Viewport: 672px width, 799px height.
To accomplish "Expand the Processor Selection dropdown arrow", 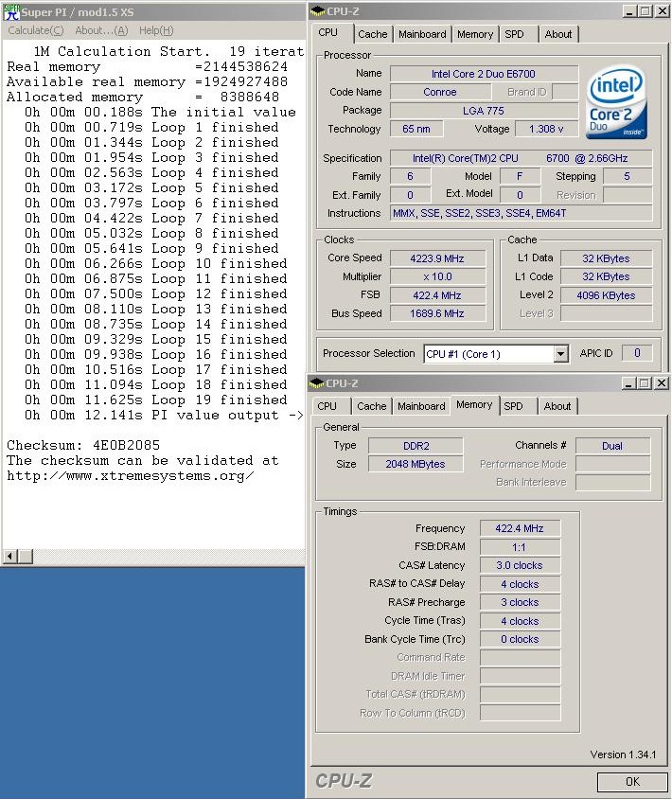I will (560, 354).
